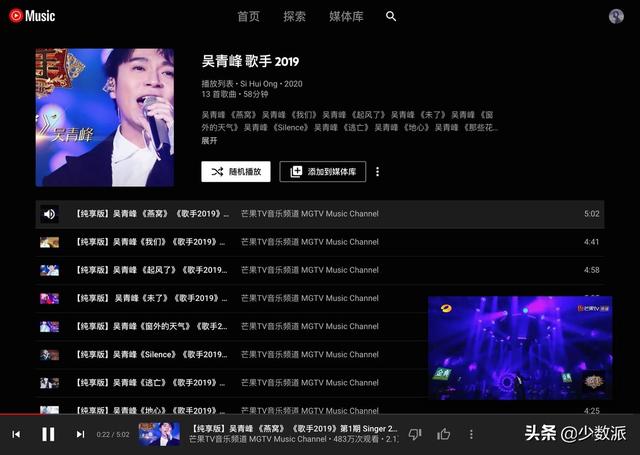The width and height of the screenshot is (640, 455).
Task: Skip to the next track
Action: (80, 434)
